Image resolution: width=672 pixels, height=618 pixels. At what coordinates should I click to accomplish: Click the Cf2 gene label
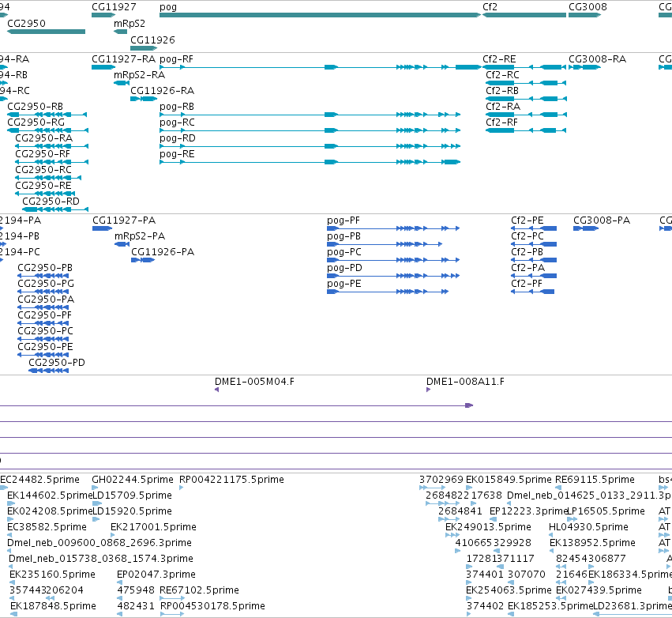pyautogui.click(x=490, y=7)
